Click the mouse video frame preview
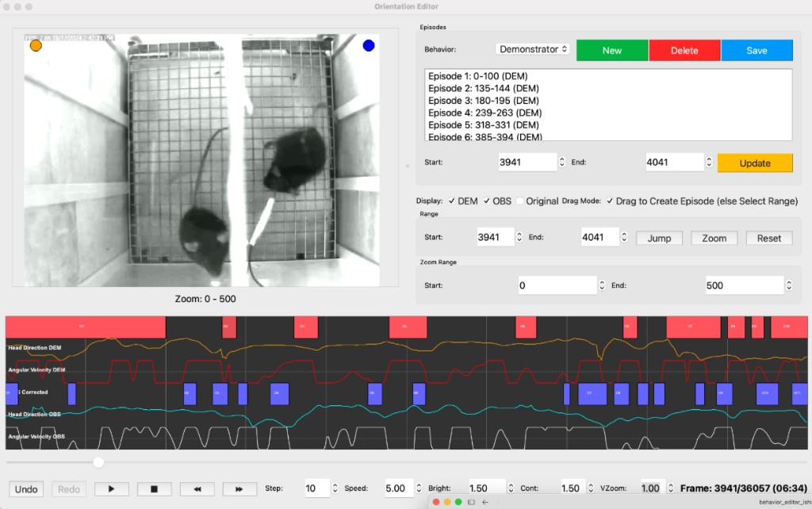This screenshot has width=812, height=509. click(202, 160)
